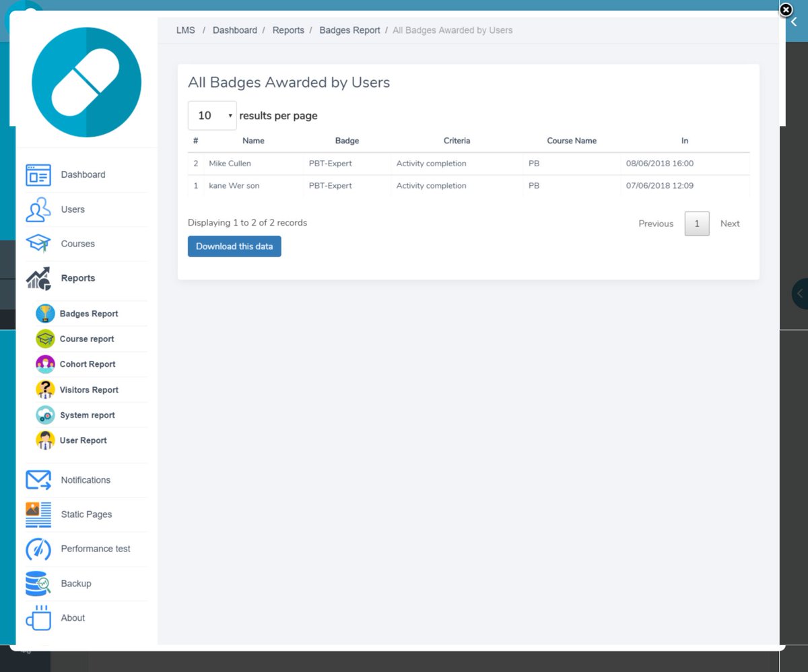This screenshot has width=808, height=672.
Task: Click the Download this data button
Action: 234,246
